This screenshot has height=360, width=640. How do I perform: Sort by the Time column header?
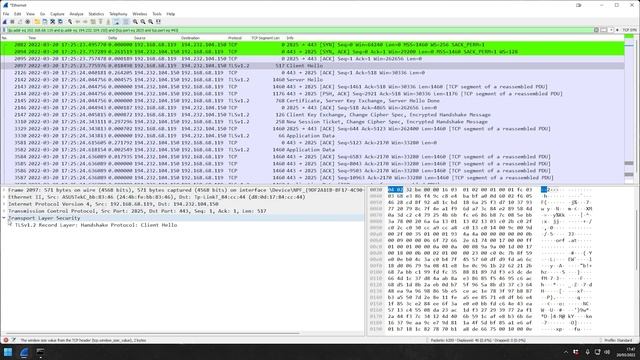point(32,38)
